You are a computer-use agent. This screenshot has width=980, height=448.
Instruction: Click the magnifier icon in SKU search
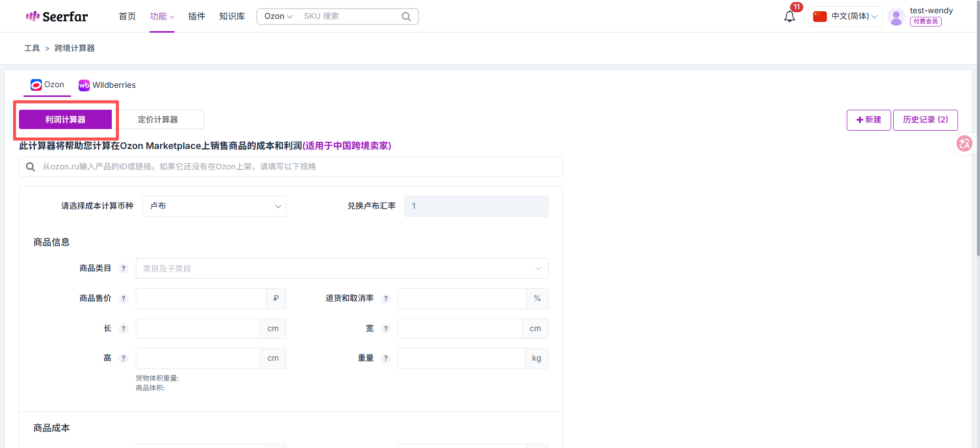(x=406, y=16)
